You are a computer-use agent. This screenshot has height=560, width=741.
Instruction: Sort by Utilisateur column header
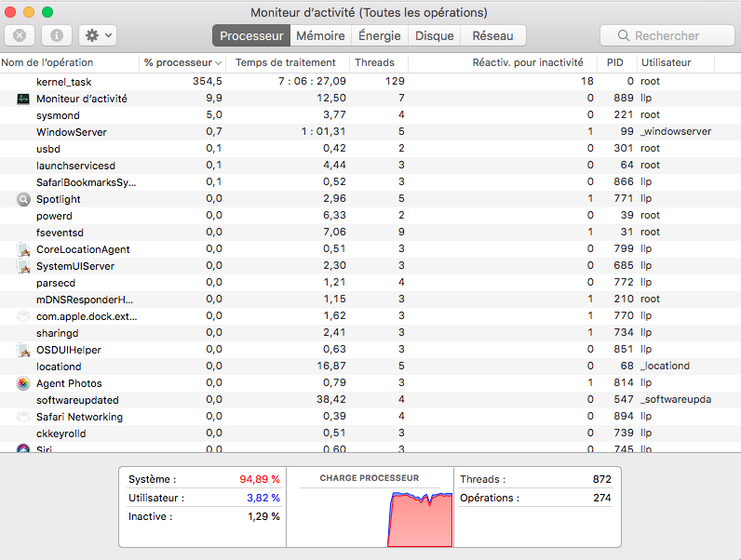pos(676,62)
